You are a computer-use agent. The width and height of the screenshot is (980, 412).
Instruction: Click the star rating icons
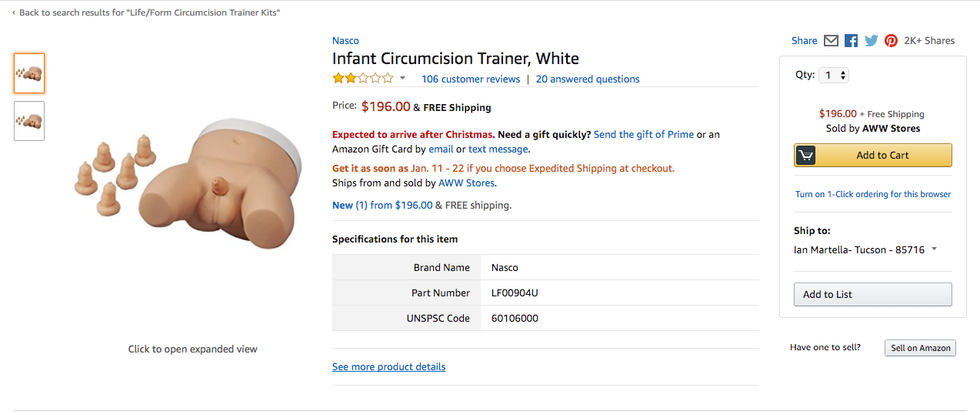pyautogui.click(x=363, y=78)
